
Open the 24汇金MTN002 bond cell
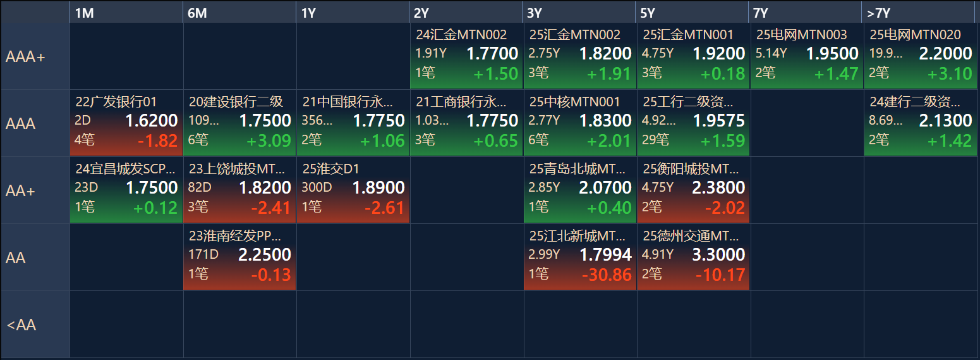click(466, 56)
